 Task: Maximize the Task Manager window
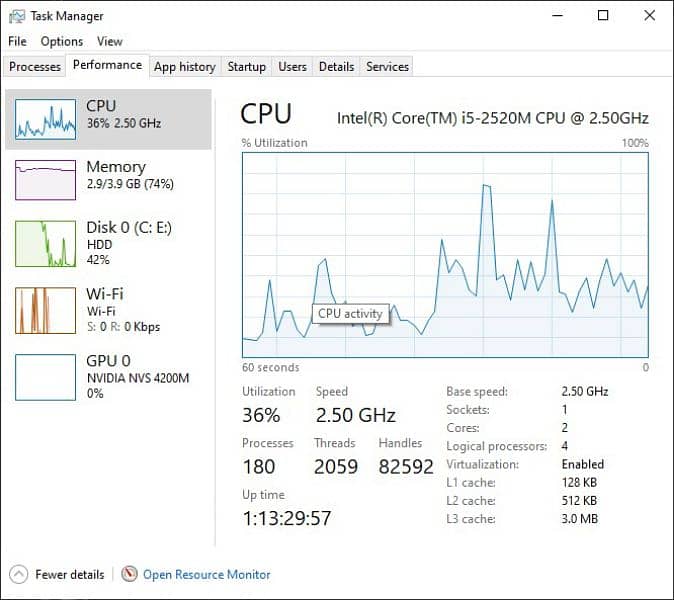click(x=603, y=16)
